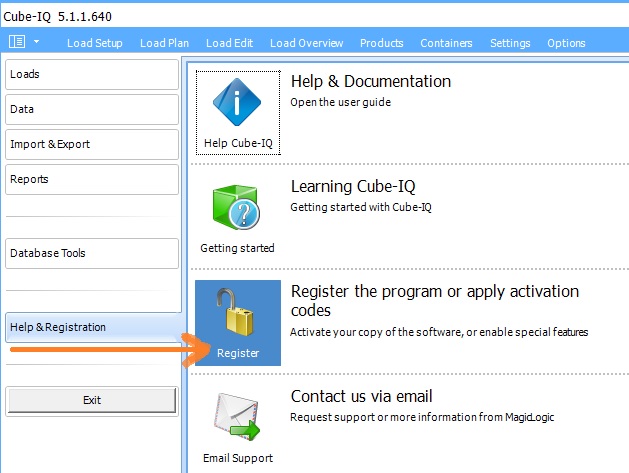Open Import & Export section
The width and height of the screenshot is (629, 473).
coord(92,144)
